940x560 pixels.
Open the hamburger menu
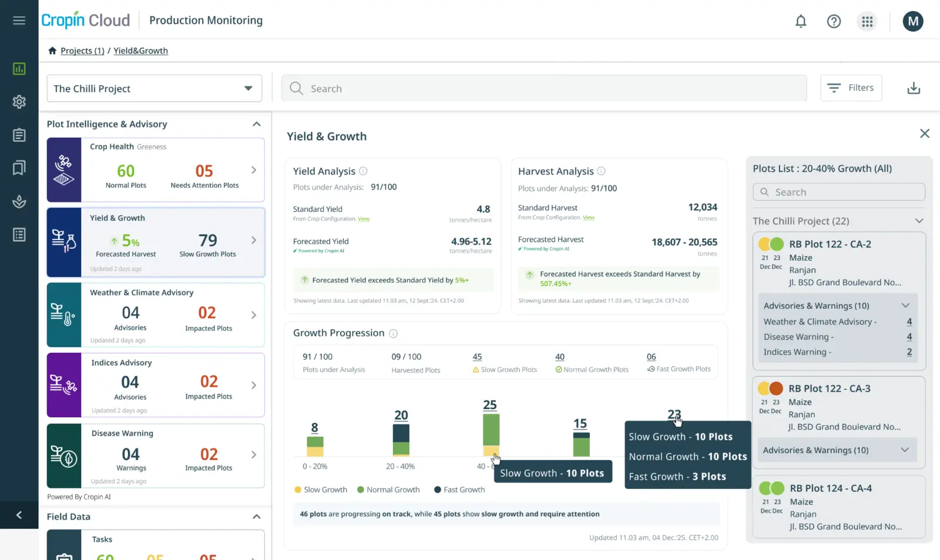point(19,21)
